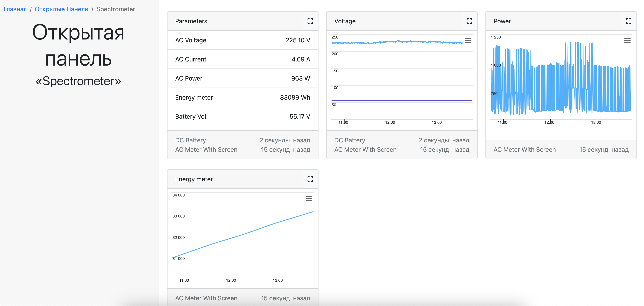Select the AC Power 963 W value

coord(300,78)
